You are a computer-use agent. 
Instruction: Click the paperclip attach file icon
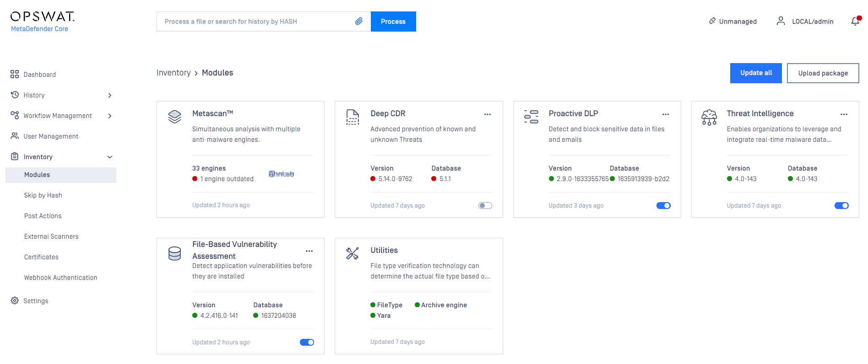coord(359,21)
